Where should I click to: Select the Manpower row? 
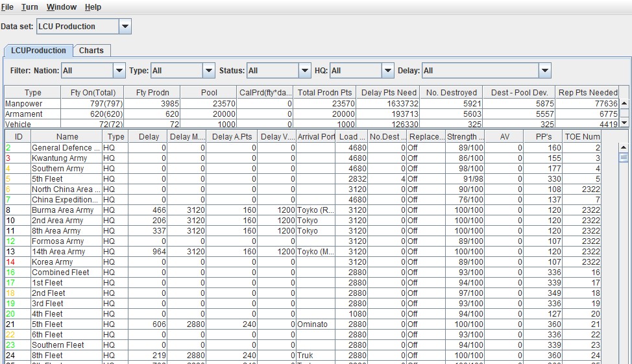pos(311,104)
